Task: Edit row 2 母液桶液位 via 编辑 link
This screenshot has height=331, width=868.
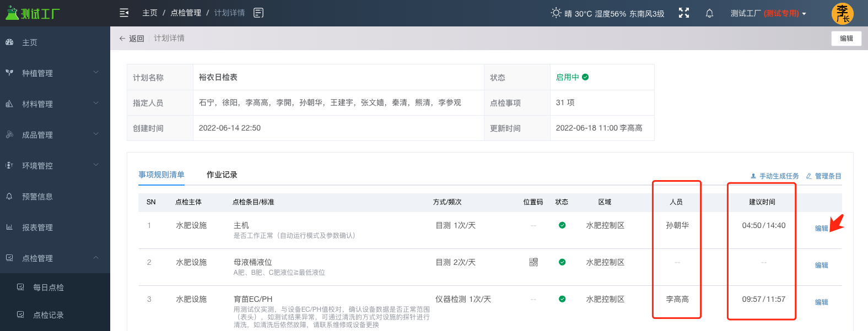Action: pyautogui.click(x=822, y=265)
